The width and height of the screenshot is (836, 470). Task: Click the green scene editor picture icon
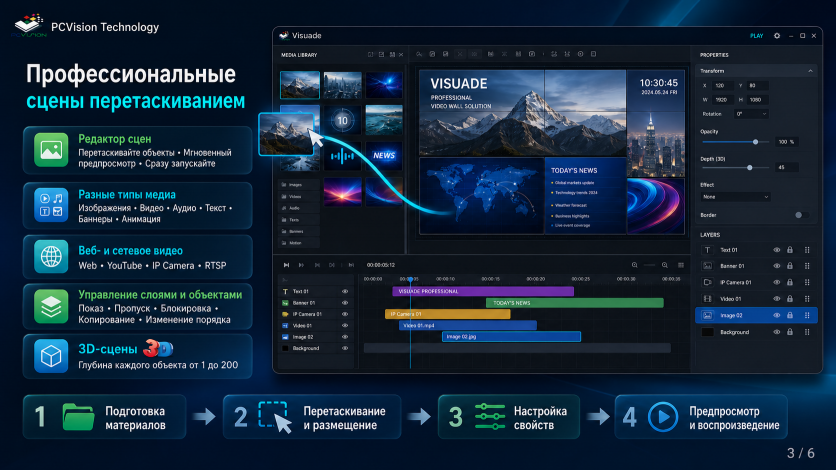pyautogui.click(x=51, y=150)
